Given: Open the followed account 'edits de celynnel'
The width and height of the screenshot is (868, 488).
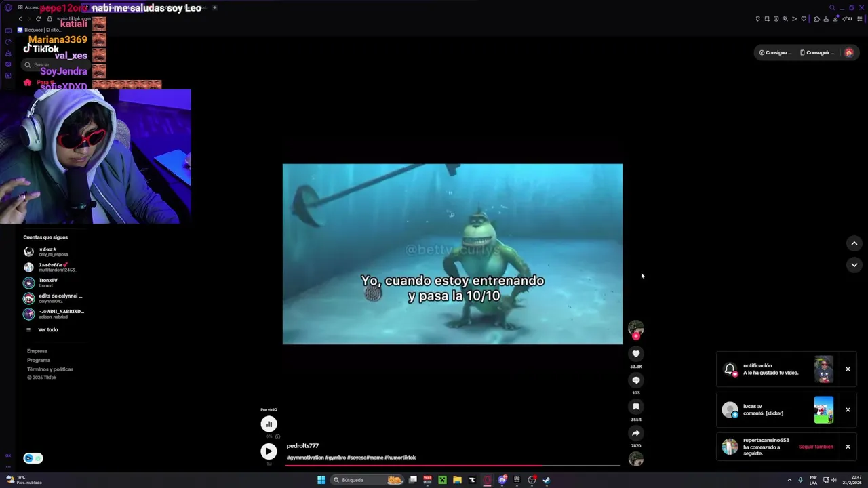Looking at the screenshot, I should 54,298.
